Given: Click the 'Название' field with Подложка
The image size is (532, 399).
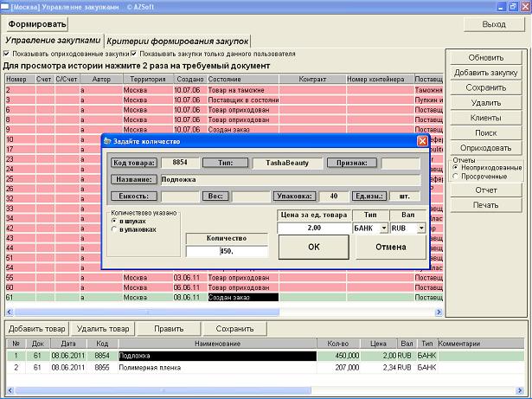Looking at the screenshot, I should click(x=291, y=179).
